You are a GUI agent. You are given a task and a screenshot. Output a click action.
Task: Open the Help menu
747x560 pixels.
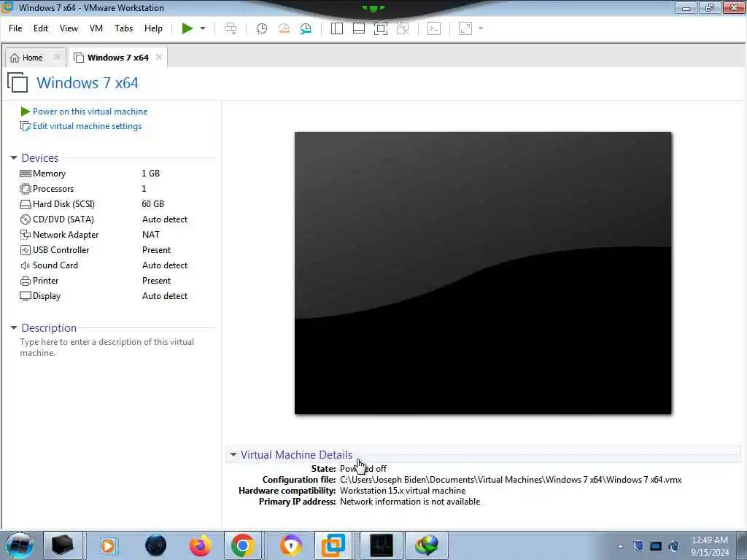pyautogui.click(x=153, y=28)
